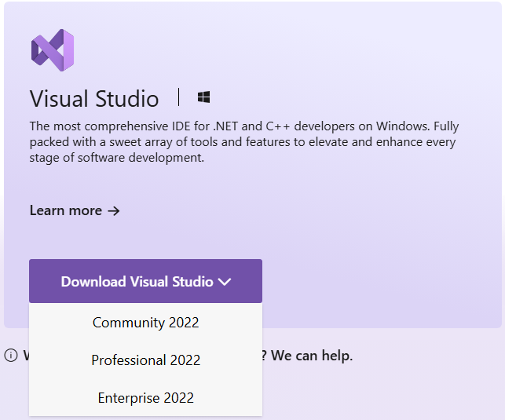Click the purple Visual Studio logo
Viewport: 505px width, 420px height.
point(52,50)
